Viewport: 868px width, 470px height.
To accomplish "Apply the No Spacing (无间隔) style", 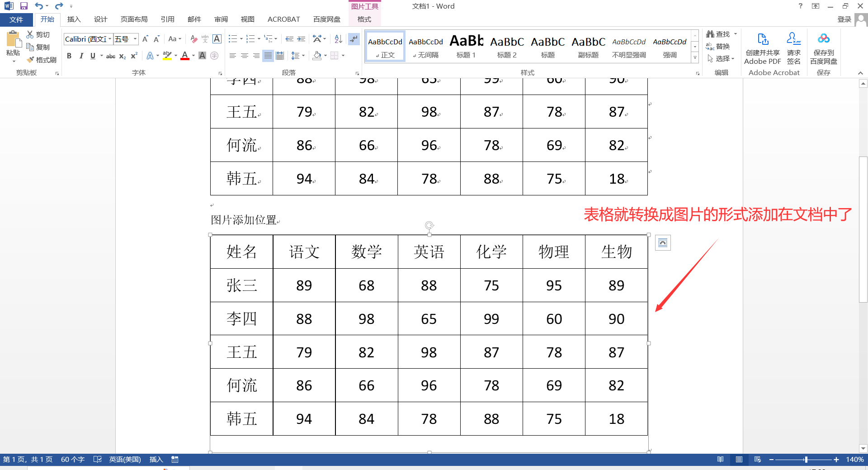I will (x=425, y=46).
